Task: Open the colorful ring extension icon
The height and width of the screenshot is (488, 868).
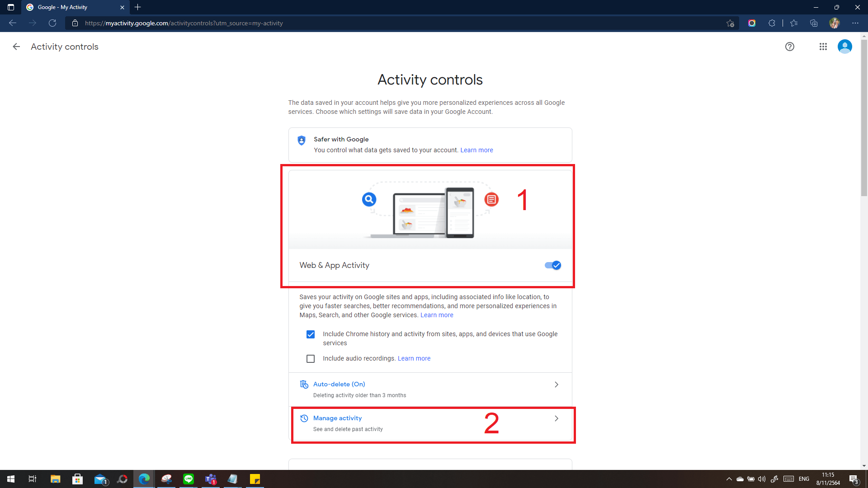Action: click(x=752, y=23)
